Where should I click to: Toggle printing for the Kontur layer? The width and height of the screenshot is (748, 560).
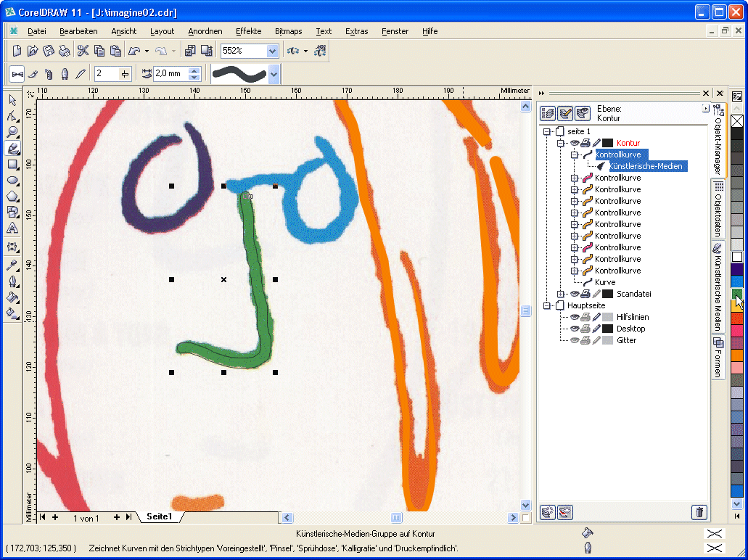585,143
